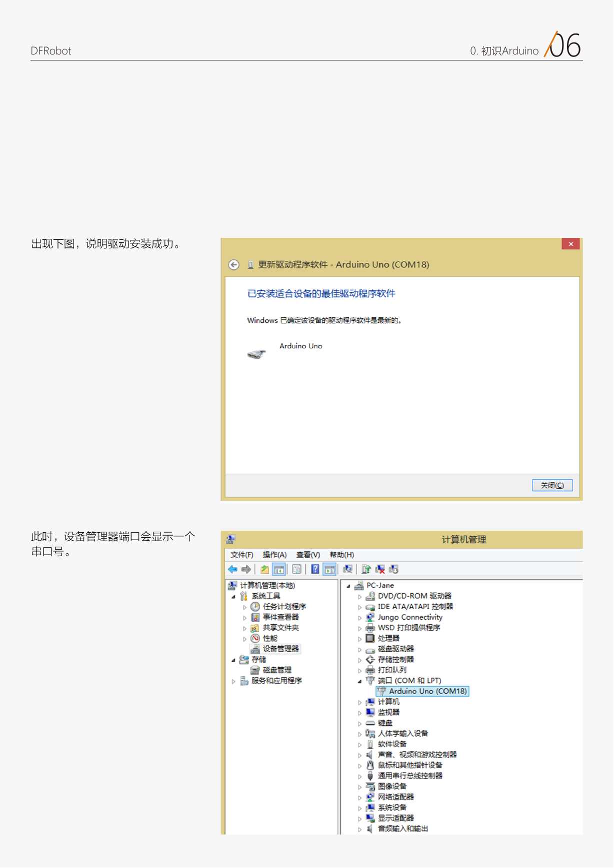Viewport: 614px width, 868px height.
Task: Select 人体学输入设备 category
Action: (402, 734)
